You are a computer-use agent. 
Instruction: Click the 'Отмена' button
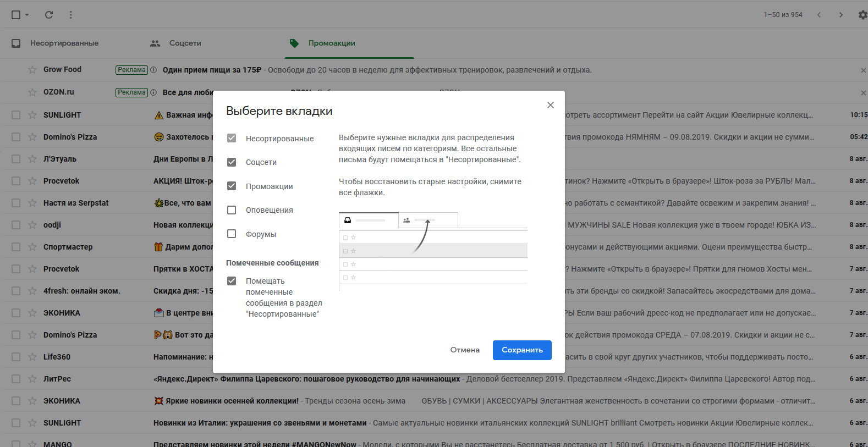[465, 350]
